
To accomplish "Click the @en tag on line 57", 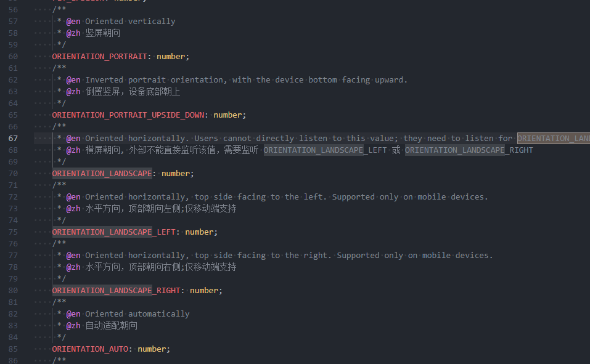I will [x=73, y=22].
